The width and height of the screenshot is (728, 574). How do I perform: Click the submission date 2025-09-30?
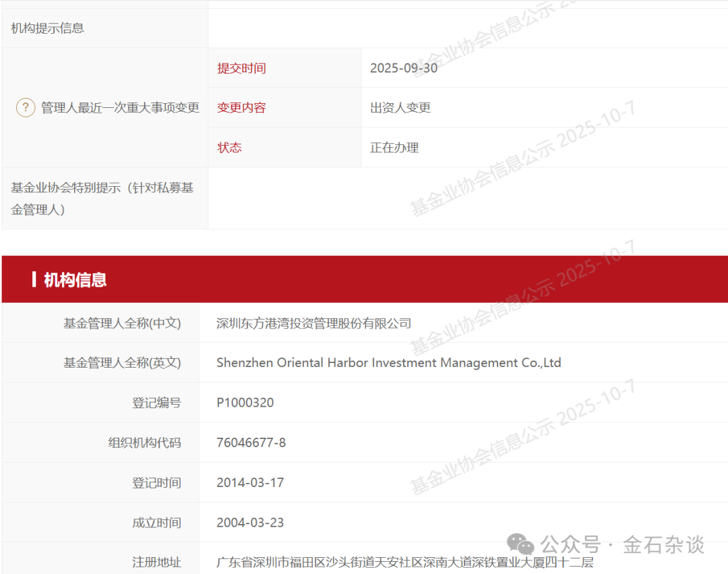(403, 68)
